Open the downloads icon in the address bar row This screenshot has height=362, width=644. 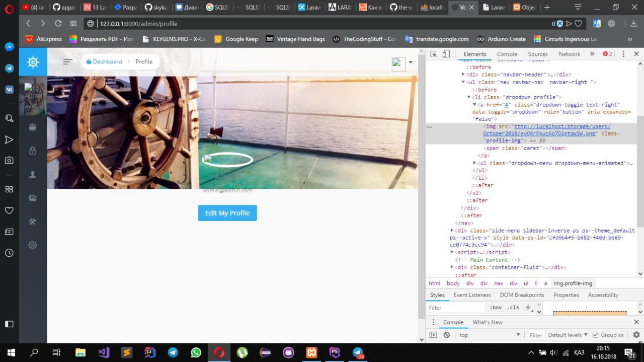(x=633, y=23)
